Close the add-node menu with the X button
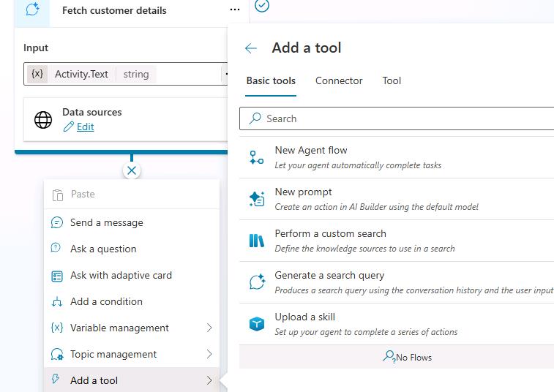Image resolution: width=554 pixels, height=392 pixels. (x=132, y=170)
